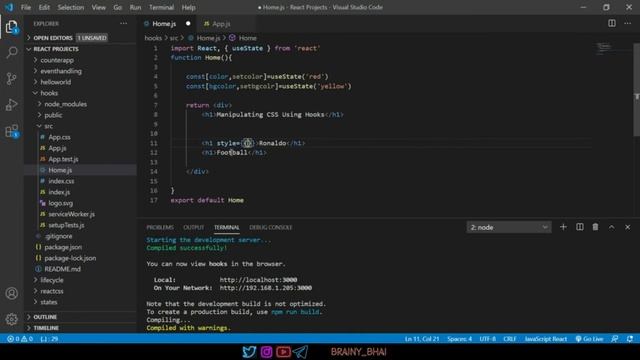Image resolution: width=640 pixels, height=360 pixels.
Task: Maximize the panel with up chevron
Action: click(611, 227)
